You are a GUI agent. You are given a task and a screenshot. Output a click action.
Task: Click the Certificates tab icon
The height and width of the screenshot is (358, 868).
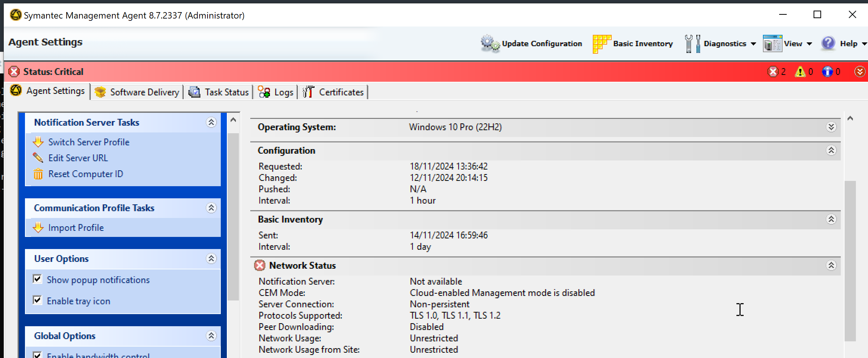(308, 92)
